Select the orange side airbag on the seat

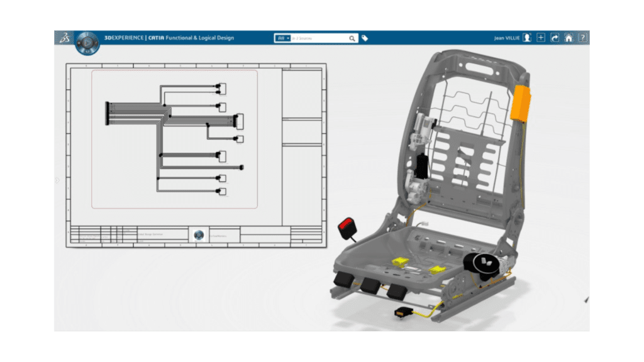point(521,104)
